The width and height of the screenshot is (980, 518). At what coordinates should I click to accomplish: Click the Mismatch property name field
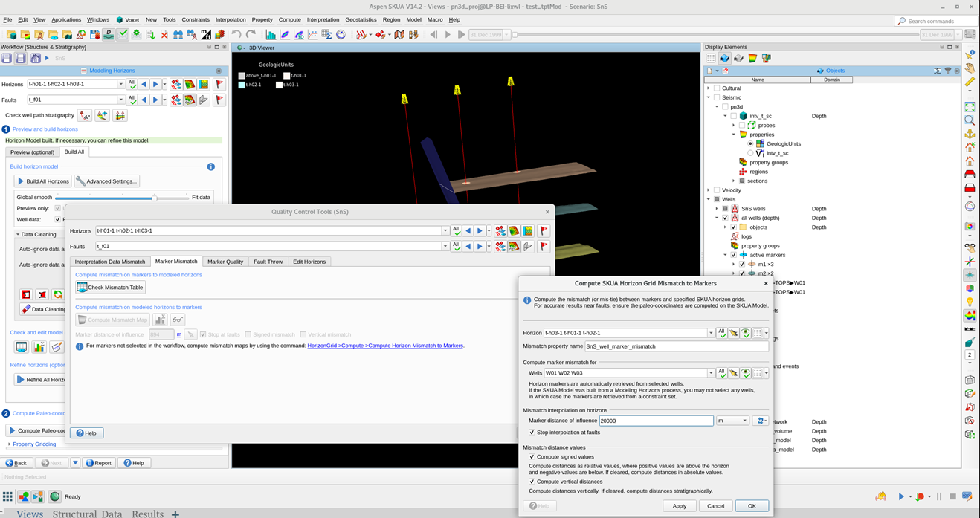coord(676,346)
